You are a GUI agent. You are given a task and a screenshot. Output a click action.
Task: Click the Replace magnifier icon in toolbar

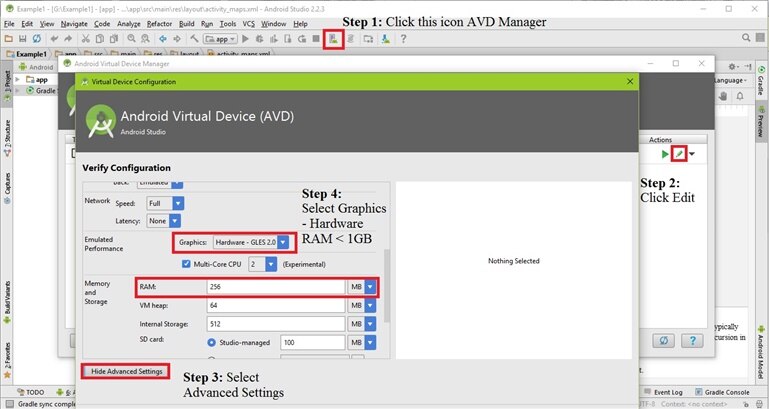tap(146, 39)
